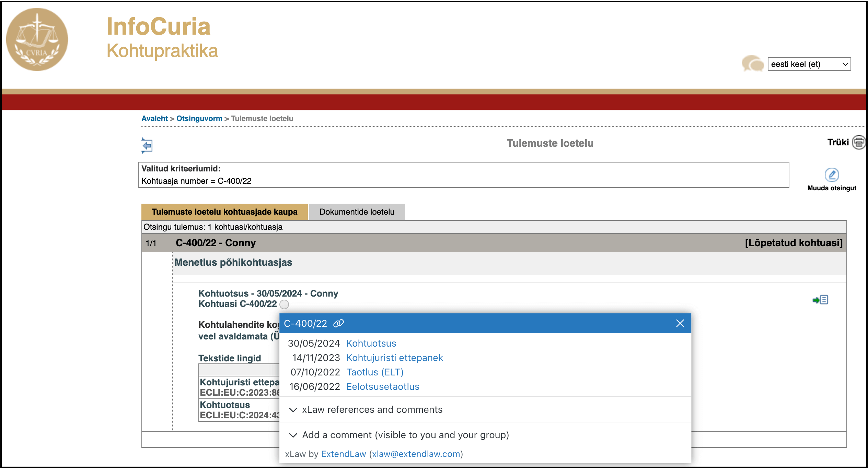Go to Otsinguvorm breadcrumb
868x468 pixels.
[199, 119]
